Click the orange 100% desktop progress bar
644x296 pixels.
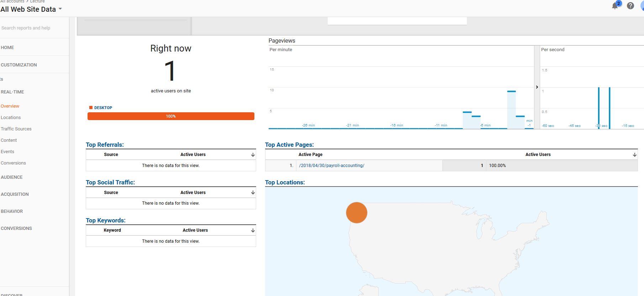[171, 116]
